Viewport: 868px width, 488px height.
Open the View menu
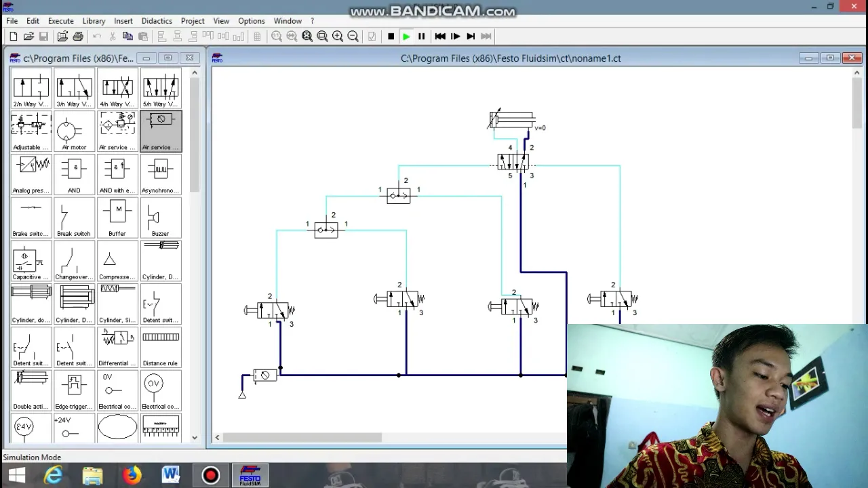click(221, 21)
